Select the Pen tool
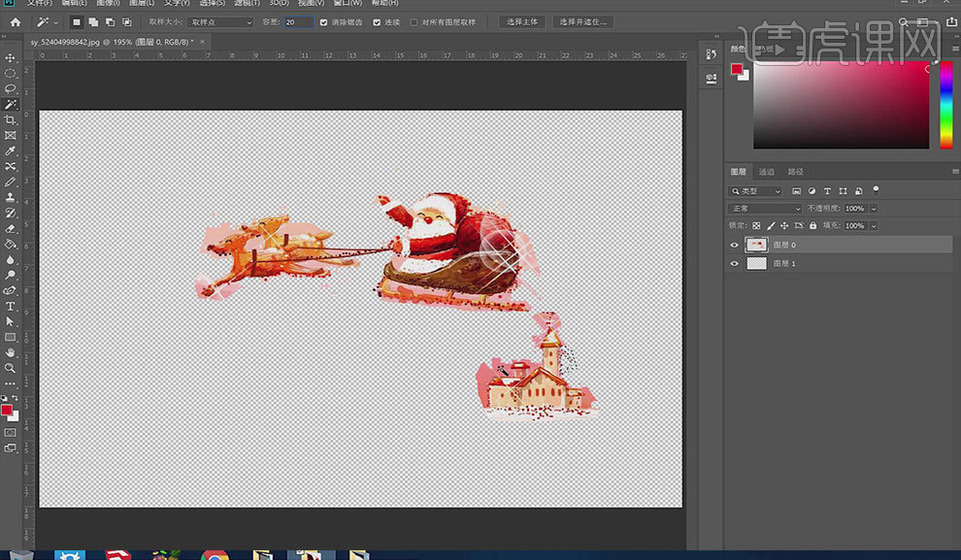 coord(11,290)
